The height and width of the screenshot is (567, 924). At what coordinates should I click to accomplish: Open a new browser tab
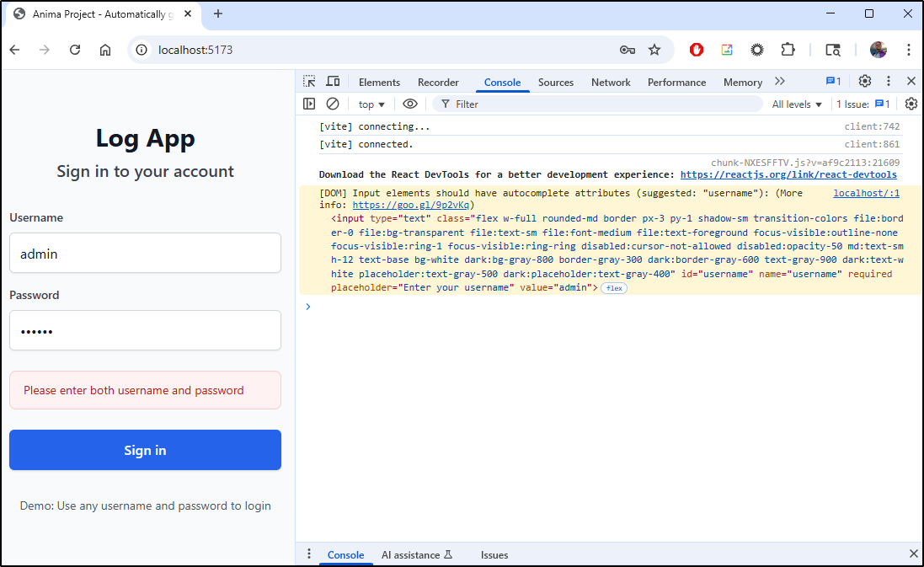(x=218, y=13)
